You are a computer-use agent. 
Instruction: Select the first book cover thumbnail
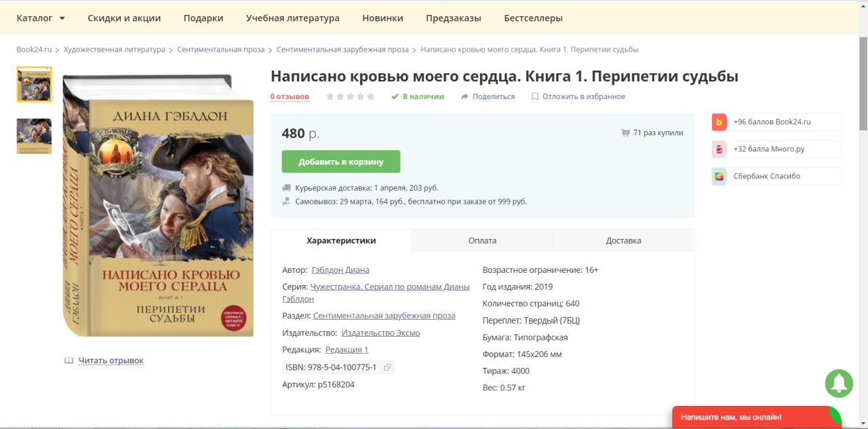point(34,84)
